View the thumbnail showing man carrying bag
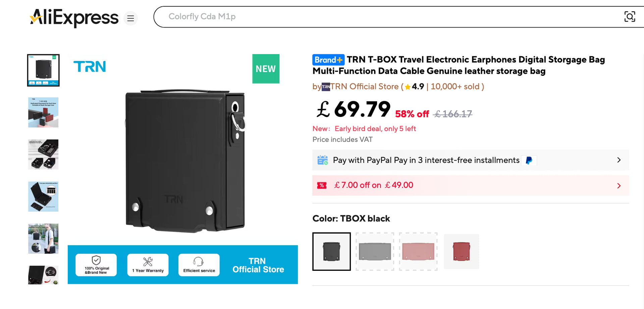 pyautogui.click(x=43, y=239)
